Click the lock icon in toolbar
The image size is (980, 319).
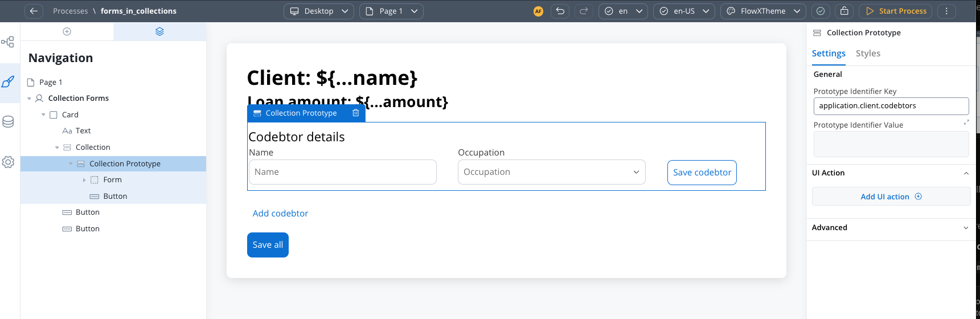tap(844, 11)
